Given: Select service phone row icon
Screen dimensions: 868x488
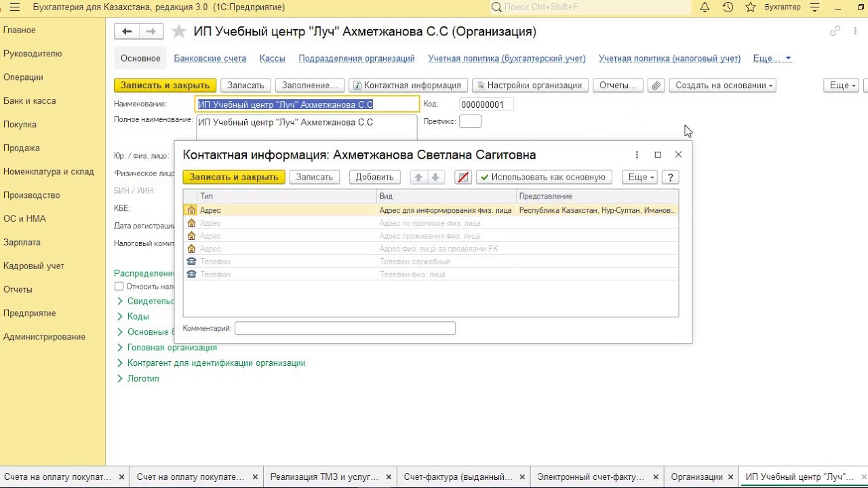Looking at the screenshot, I should pyautogui.click(x=191, y=262).
